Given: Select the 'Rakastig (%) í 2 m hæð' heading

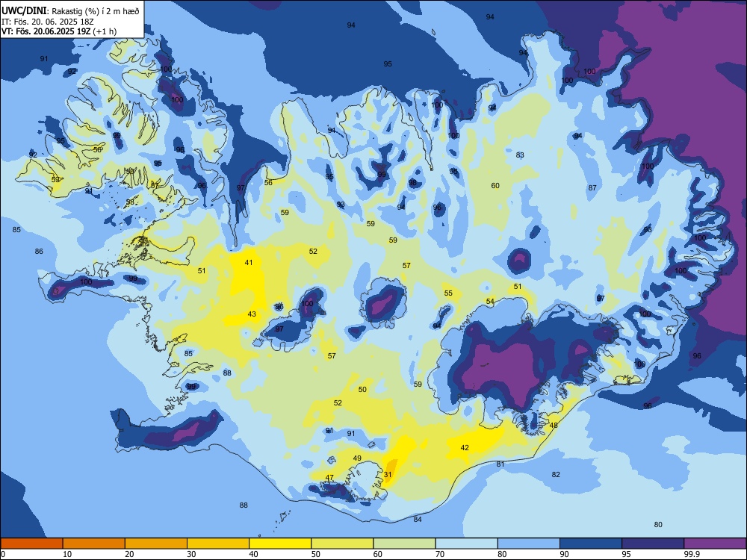Looking at the screenshot, I should pyautogui.click(x=96, y=11).
